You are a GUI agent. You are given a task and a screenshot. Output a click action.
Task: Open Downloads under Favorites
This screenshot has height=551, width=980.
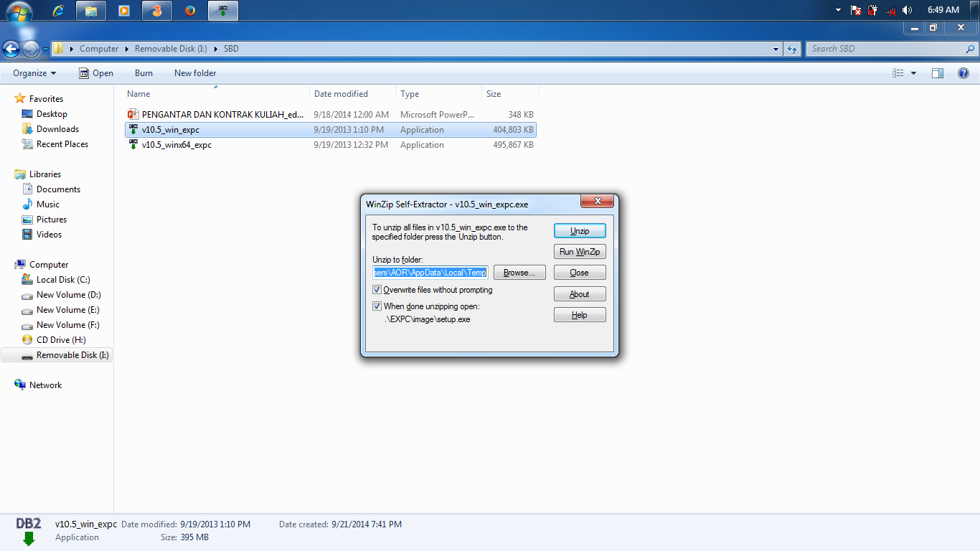click(x=57, y=129)
